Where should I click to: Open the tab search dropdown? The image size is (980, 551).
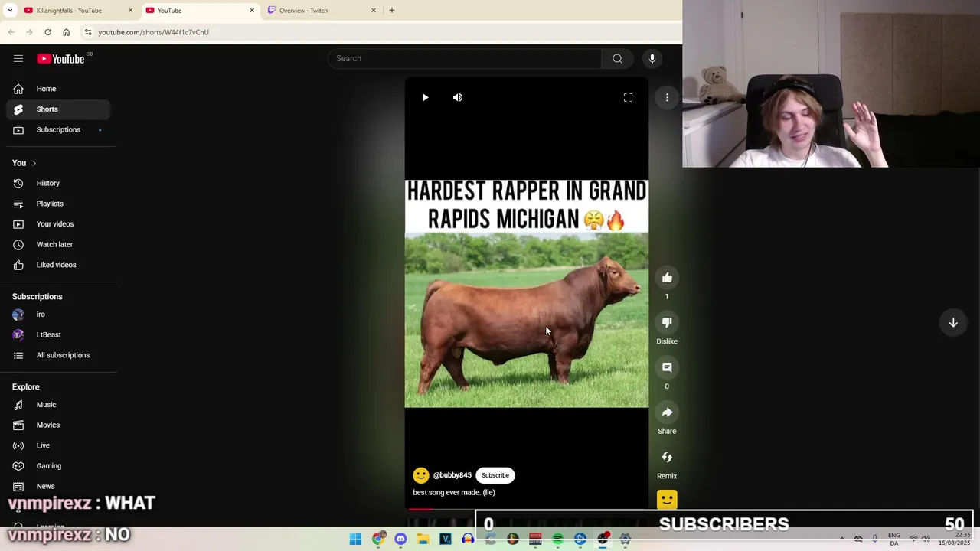pos(10,11)
